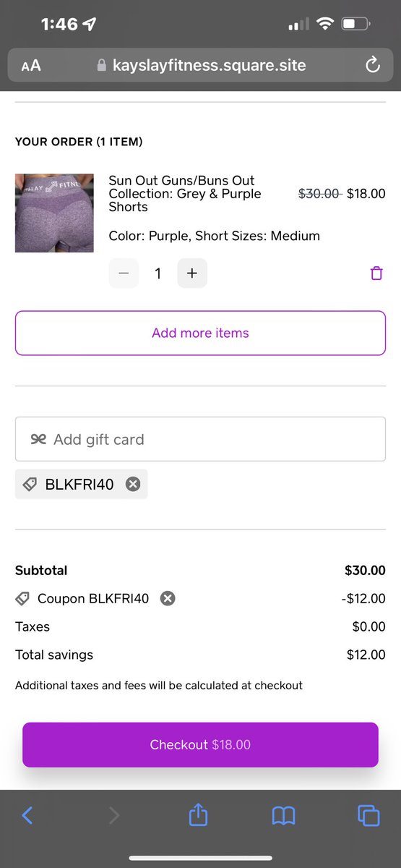Tap the trash icon to remove item
The height and width of the screenshot is (868, 401).
coord(376,273)
